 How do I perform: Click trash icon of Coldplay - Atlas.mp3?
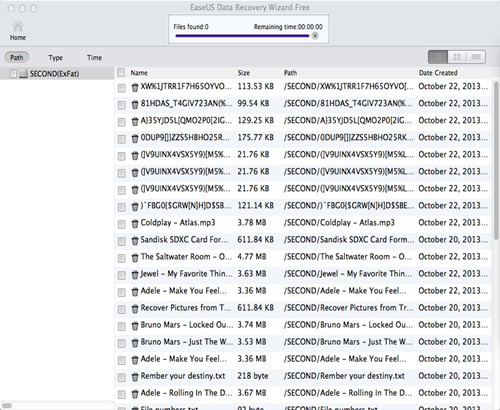point(135,223)
